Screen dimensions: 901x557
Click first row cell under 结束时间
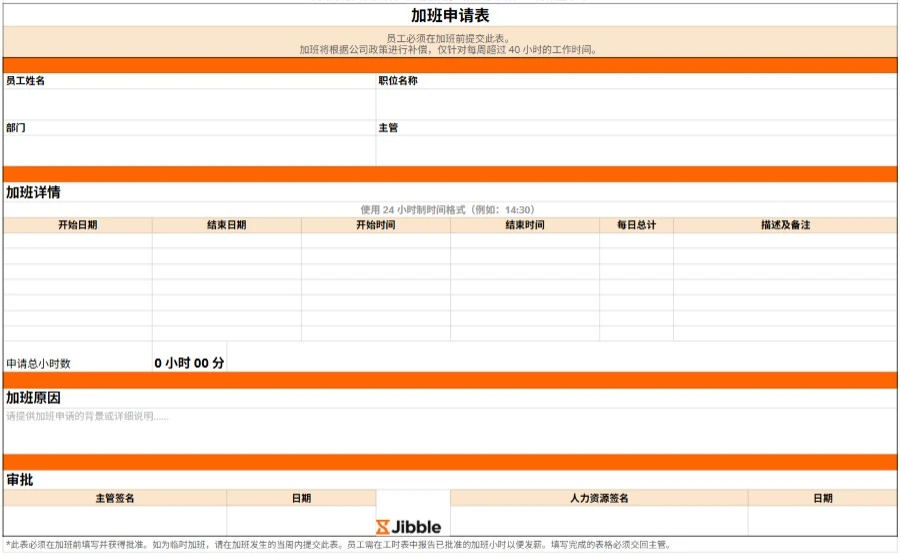525,241
